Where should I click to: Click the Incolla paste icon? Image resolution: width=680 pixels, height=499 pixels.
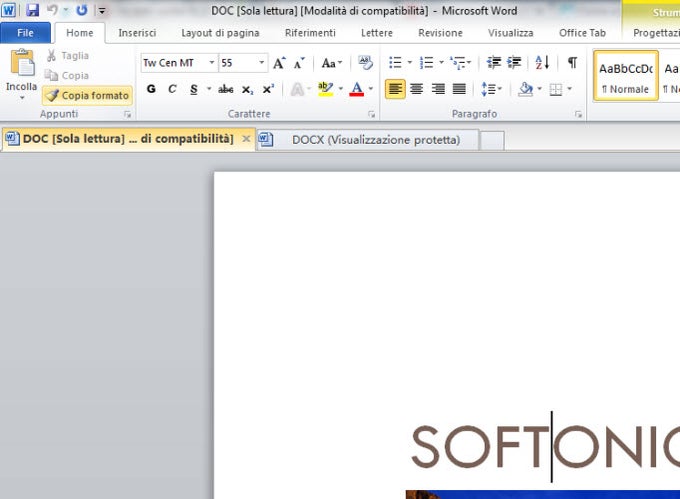point(23,63)
